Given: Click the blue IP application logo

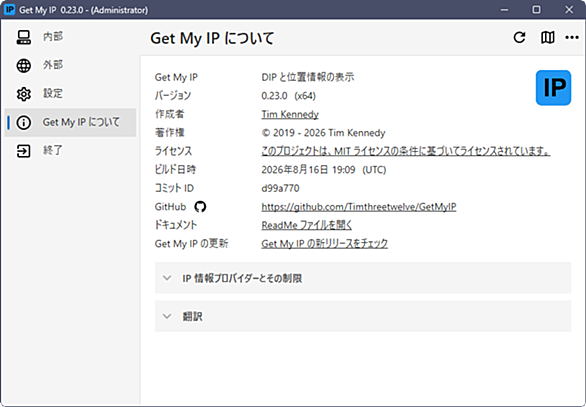Looking at the screenshot, I should click(553, 88).
